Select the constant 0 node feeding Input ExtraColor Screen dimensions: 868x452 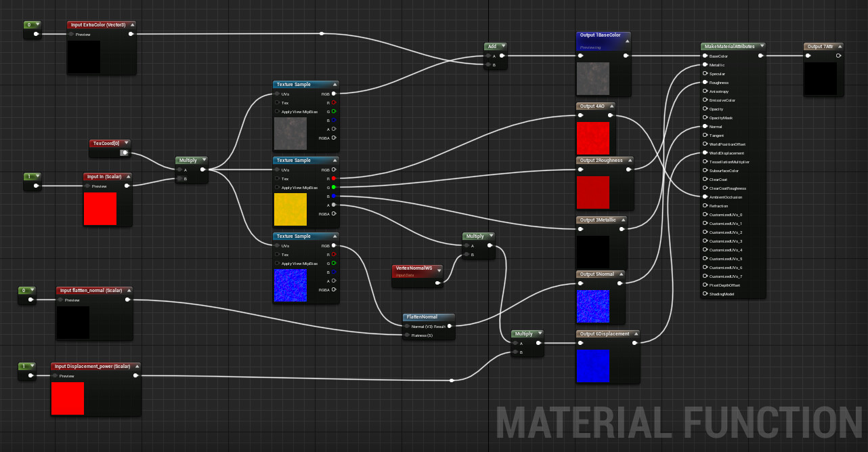pyautogui.click(x=32, y=29)
